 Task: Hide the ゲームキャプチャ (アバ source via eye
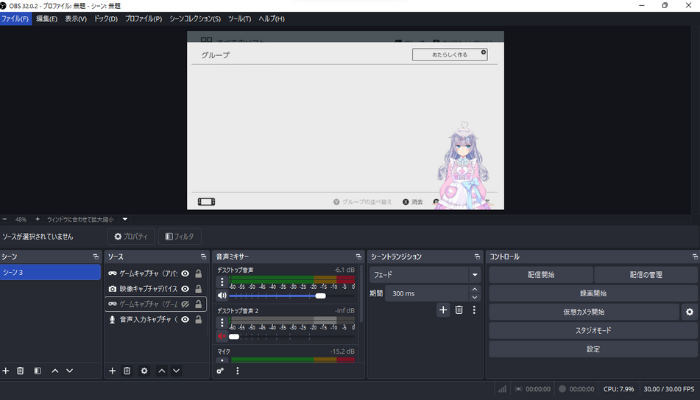(x=185, y=273)
